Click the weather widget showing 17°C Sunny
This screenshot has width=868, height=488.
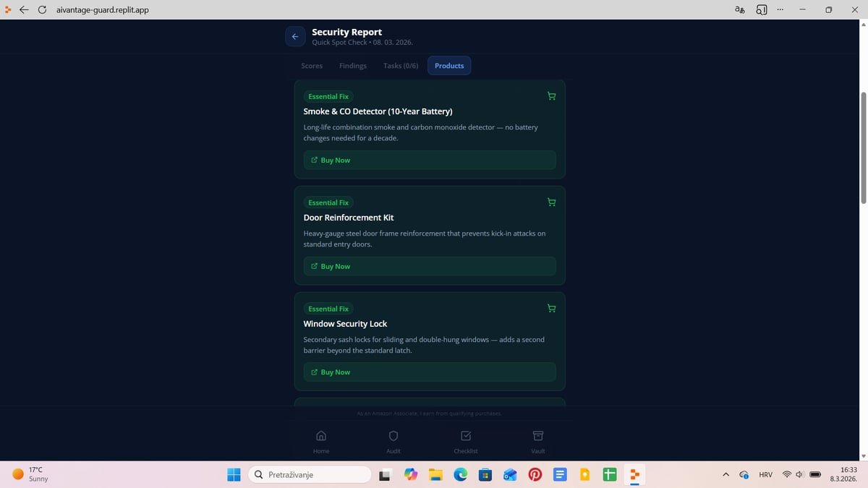click(x=29, y=474)
